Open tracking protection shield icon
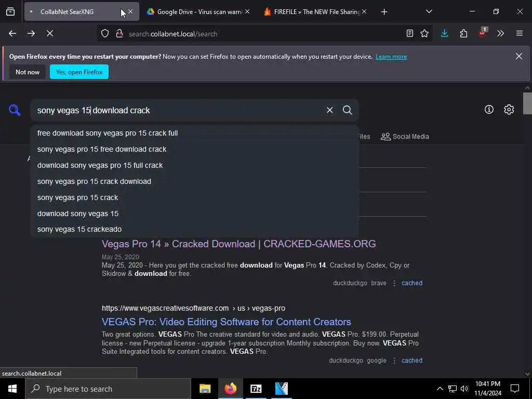The height and width of the screenshot is (399, 532). point(105,34)
